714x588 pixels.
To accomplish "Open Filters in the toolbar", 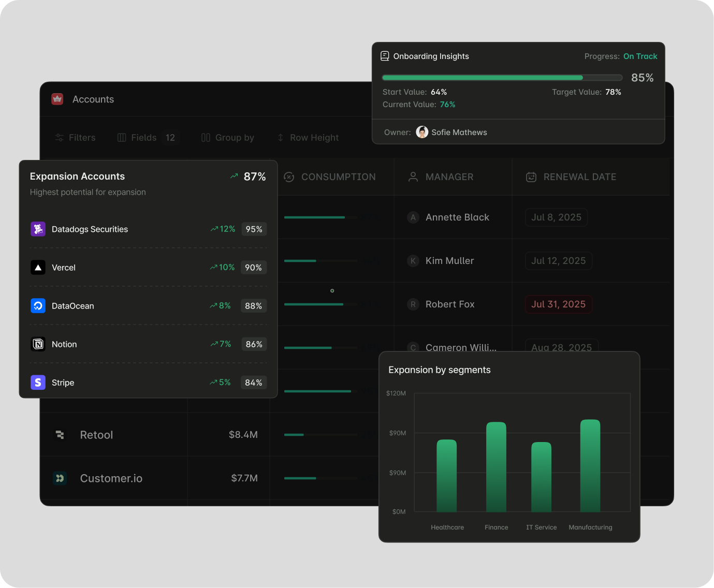I will [75, 137].
